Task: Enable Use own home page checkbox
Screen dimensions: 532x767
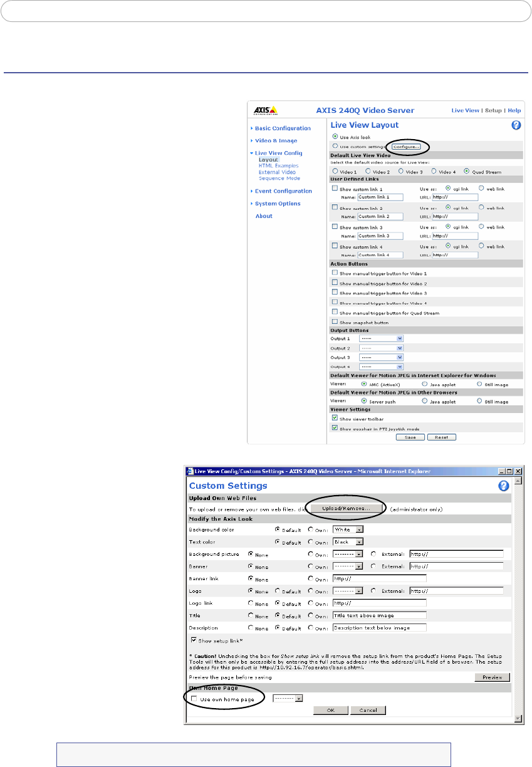Action: click(194, 698)
